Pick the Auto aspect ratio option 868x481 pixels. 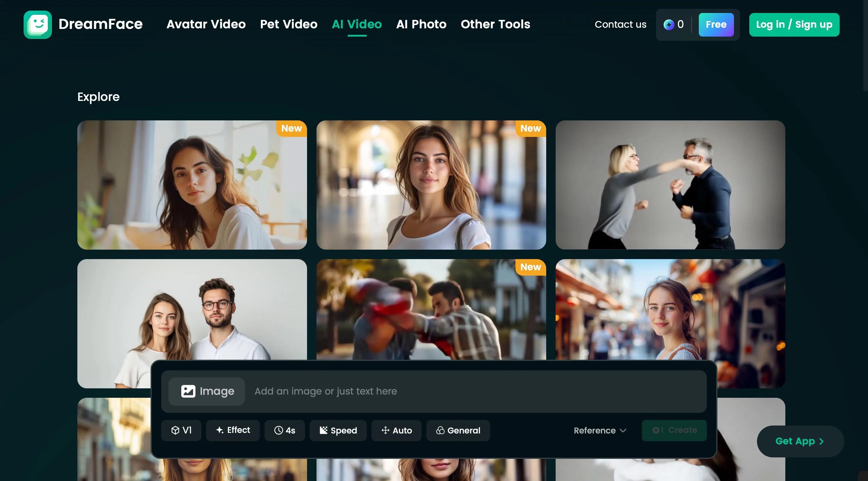coord(396,430)
